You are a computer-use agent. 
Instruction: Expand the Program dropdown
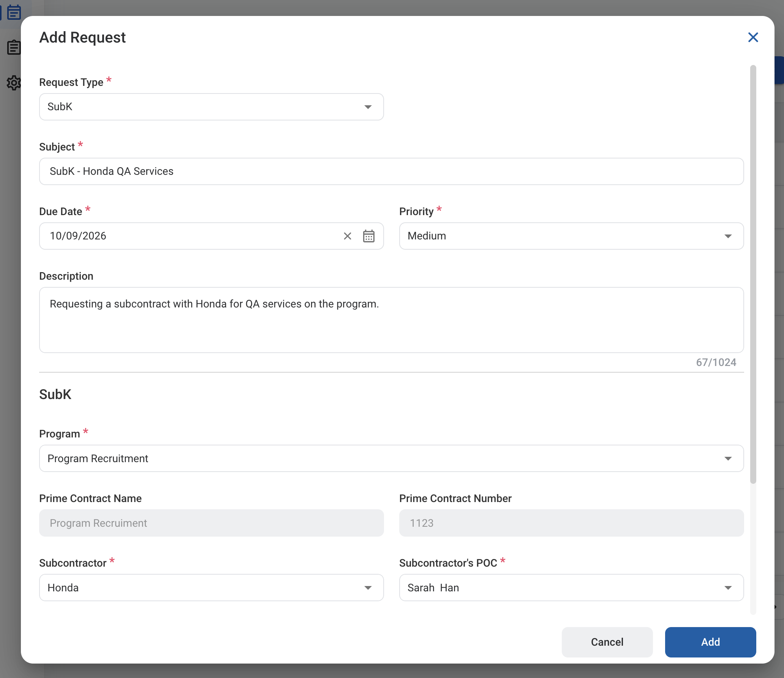click(x=391, y=458)
